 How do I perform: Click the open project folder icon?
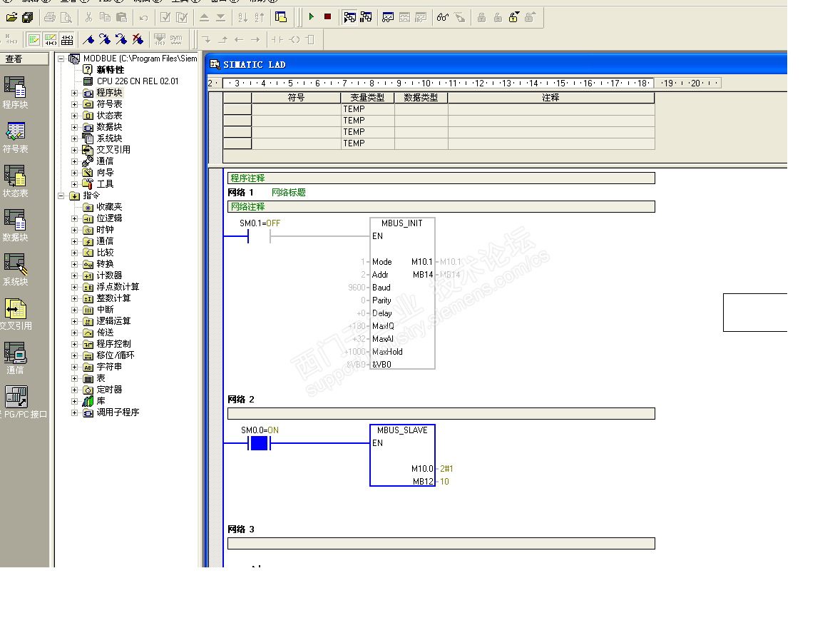[11, 17]
